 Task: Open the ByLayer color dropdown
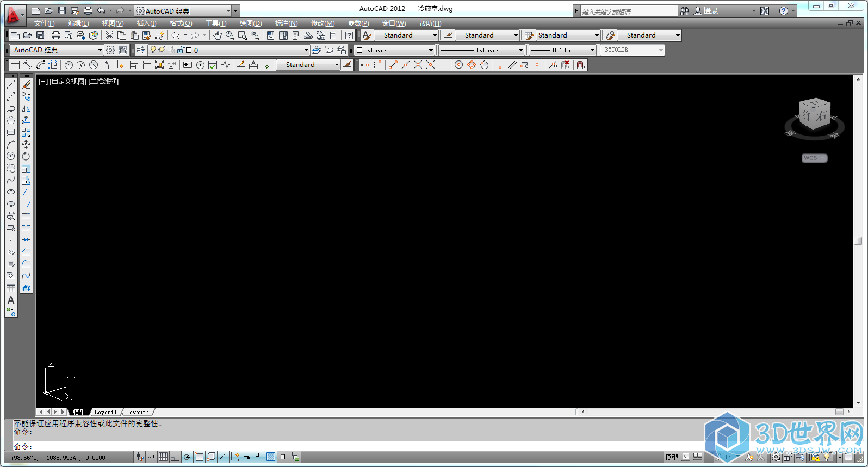point(394,50)
